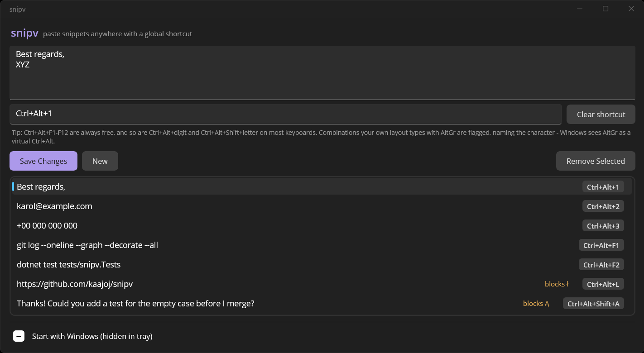Image resolution: width=644 pixels, height=353 pixels.
Task: Focus the shortcut field showing Ctrl+Alt+1
Action: pos(286,114)
